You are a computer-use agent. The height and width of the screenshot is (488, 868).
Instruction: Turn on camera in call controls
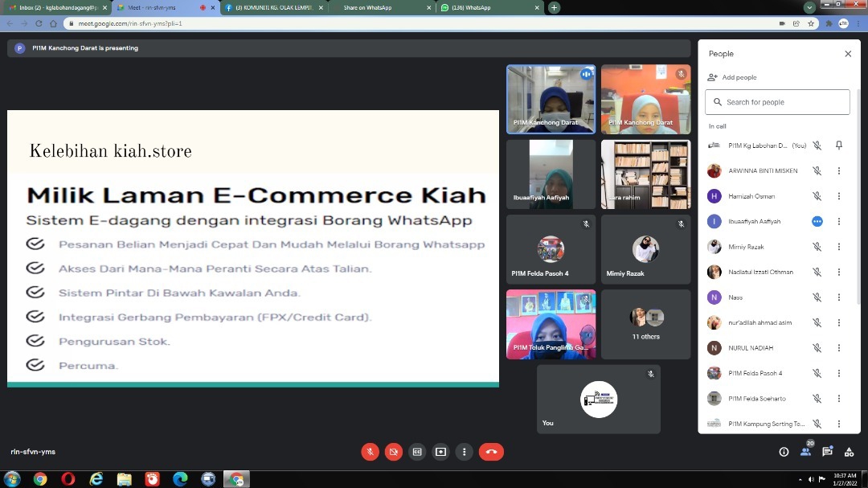tap(394, 452)
